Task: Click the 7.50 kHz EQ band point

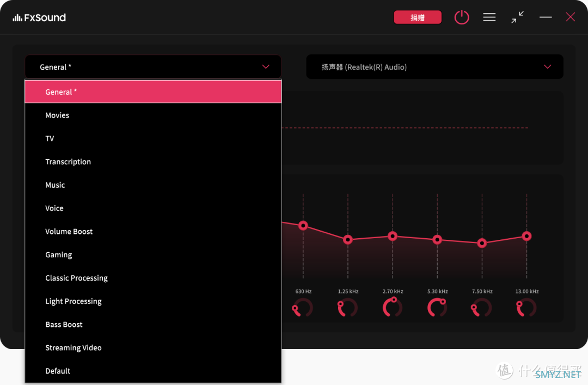Action: point(482,243)
